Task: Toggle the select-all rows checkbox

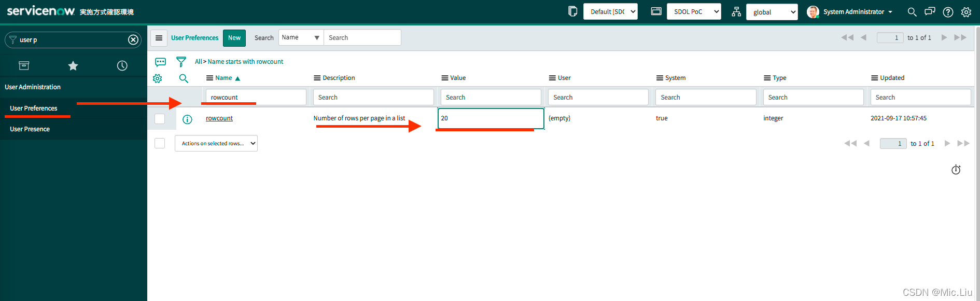Action: tap(160, 143)
